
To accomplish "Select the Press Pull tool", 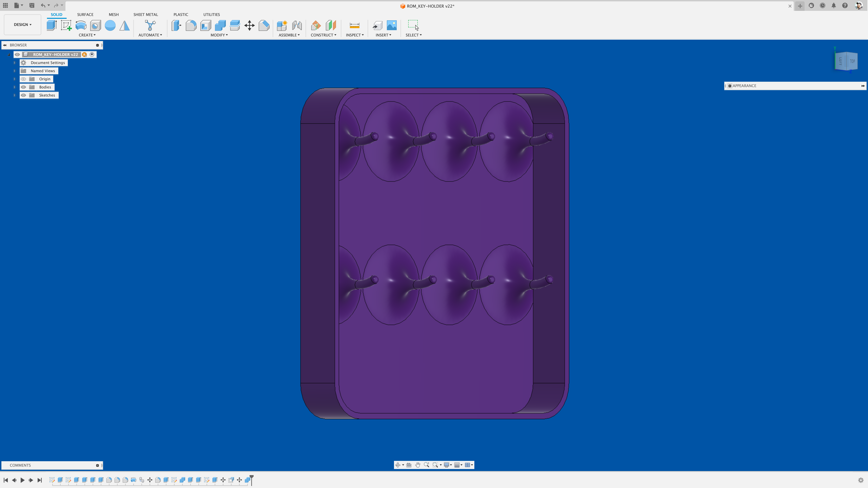I will click(176, 25).
